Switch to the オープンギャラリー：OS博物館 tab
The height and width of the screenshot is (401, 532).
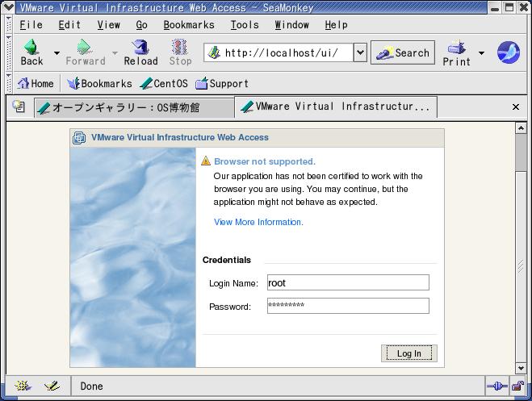pos(134,108)
